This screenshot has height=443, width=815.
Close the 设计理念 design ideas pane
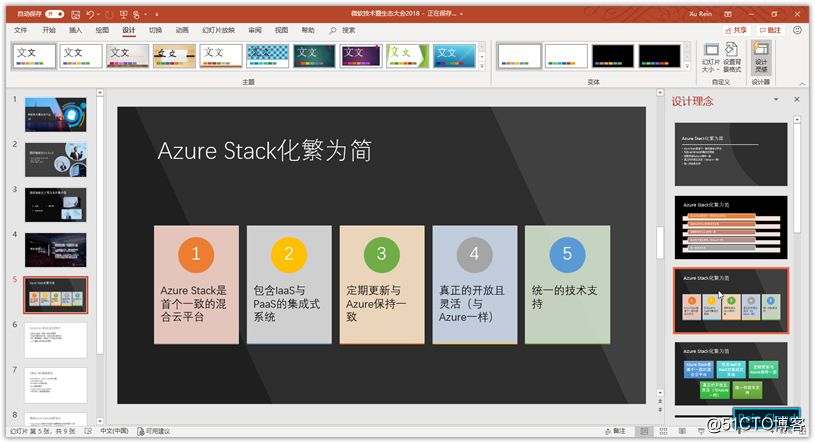(797, 99)
